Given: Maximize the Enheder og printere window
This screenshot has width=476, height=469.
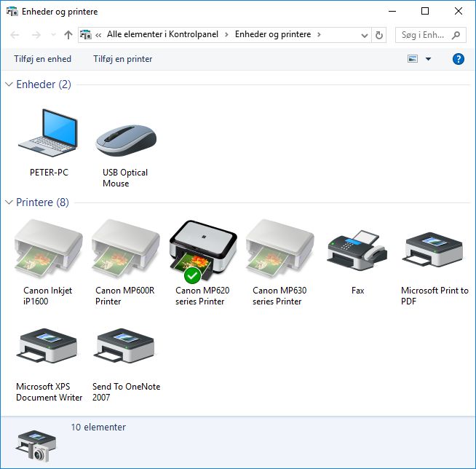Looking at the screenshot, I should coord(425,11).
